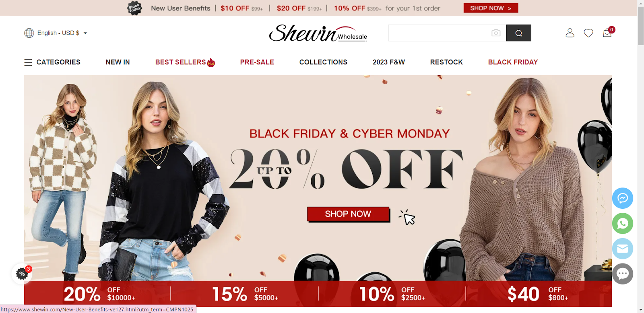This screenshot has width=644, height=313.
Task: Click the blue email envelope icon
Action: coord(623,249)
